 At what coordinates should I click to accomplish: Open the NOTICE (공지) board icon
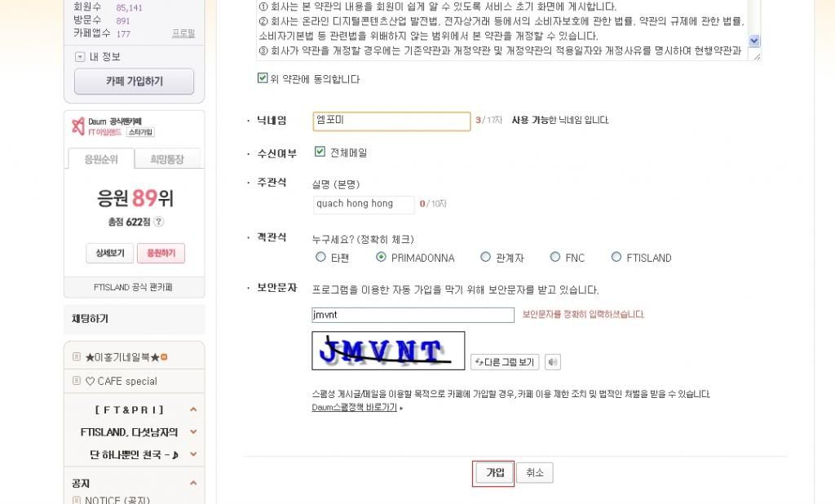tap(77, 500)
